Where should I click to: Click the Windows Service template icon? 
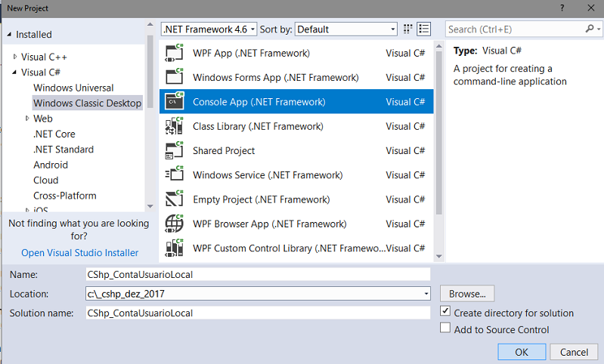(x=174, y=174)
